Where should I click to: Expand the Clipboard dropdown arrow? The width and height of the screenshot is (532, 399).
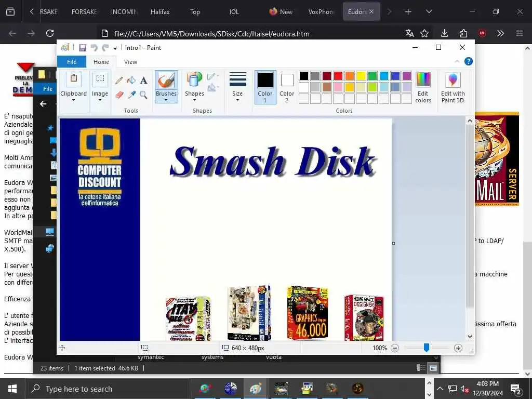point(73,100)
